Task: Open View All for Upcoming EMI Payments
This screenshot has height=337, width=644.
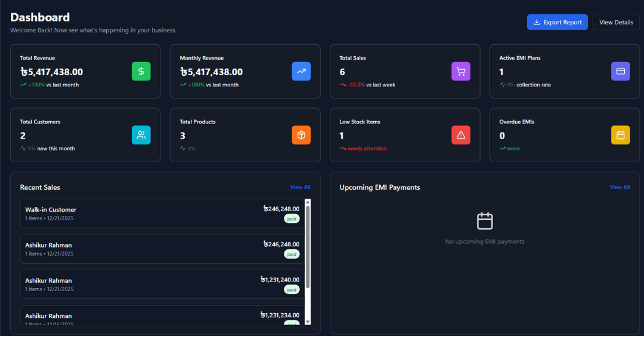Action: click(620, 187)
